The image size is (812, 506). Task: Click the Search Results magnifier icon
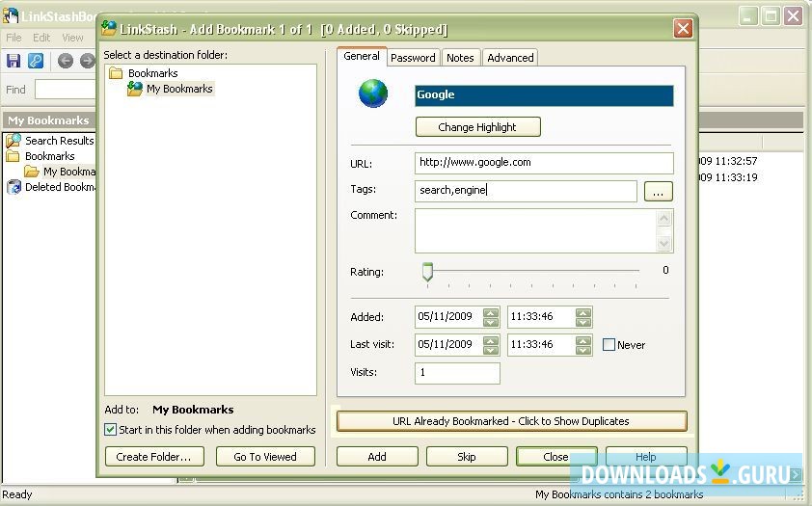pyautogui.click(x=14, y=141)
